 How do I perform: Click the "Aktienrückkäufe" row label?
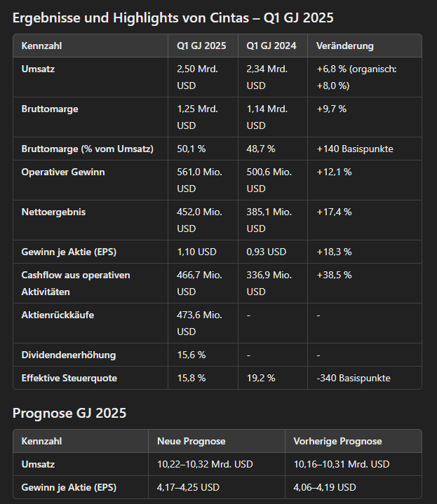[58, 315]
